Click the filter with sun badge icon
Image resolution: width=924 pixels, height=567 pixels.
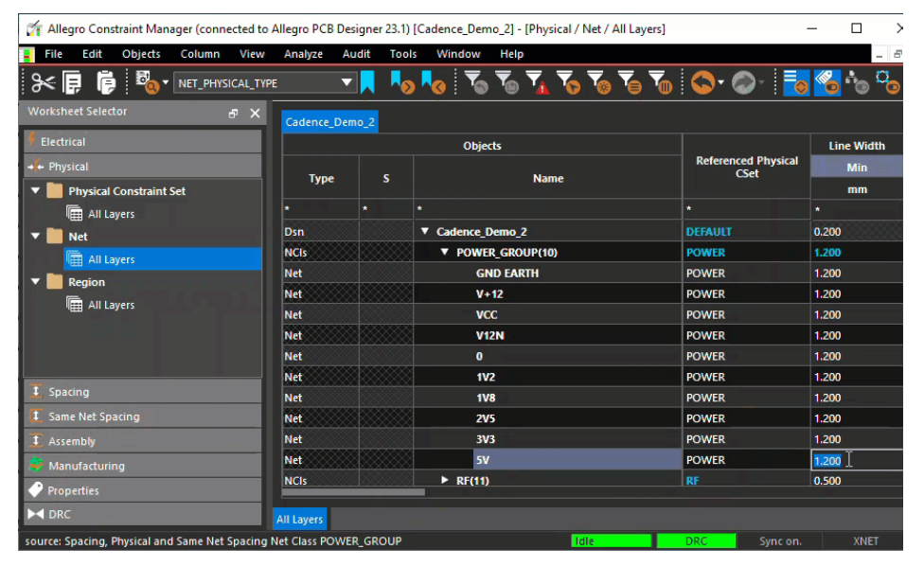coord(599,82)
